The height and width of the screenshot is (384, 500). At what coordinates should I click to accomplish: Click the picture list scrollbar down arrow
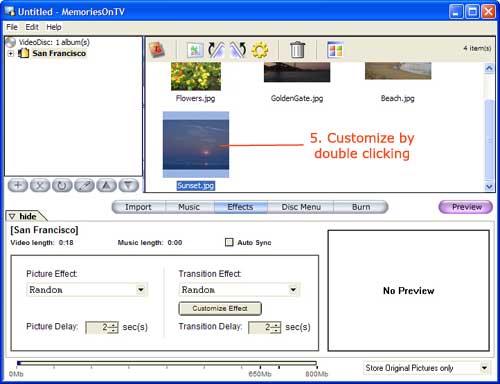(x=489, y=186)
